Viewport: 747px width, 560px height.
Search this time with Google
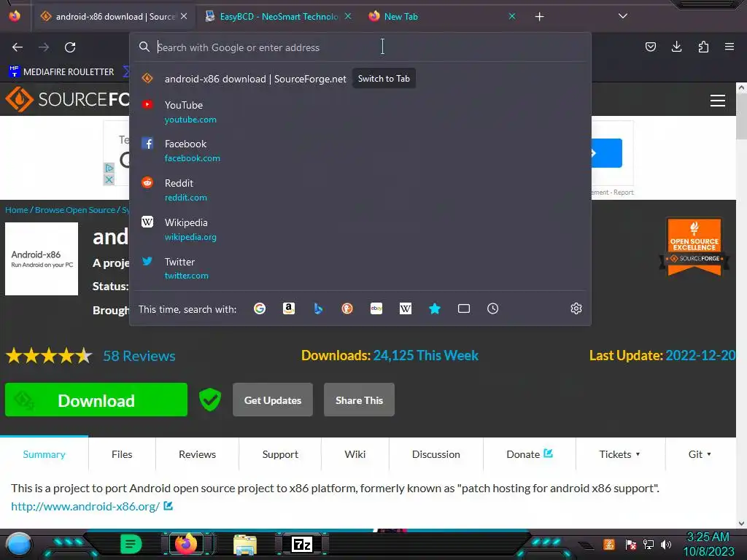point(260,308)
